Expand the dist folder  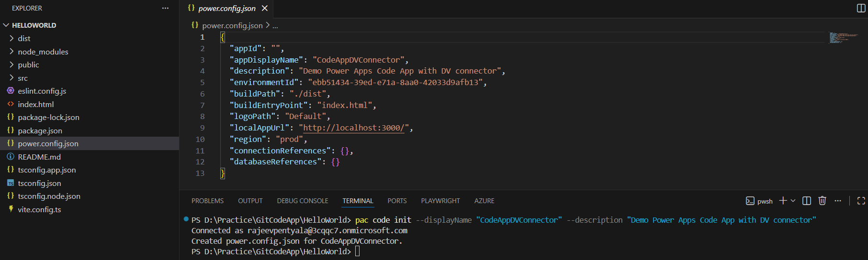[24, 38]
